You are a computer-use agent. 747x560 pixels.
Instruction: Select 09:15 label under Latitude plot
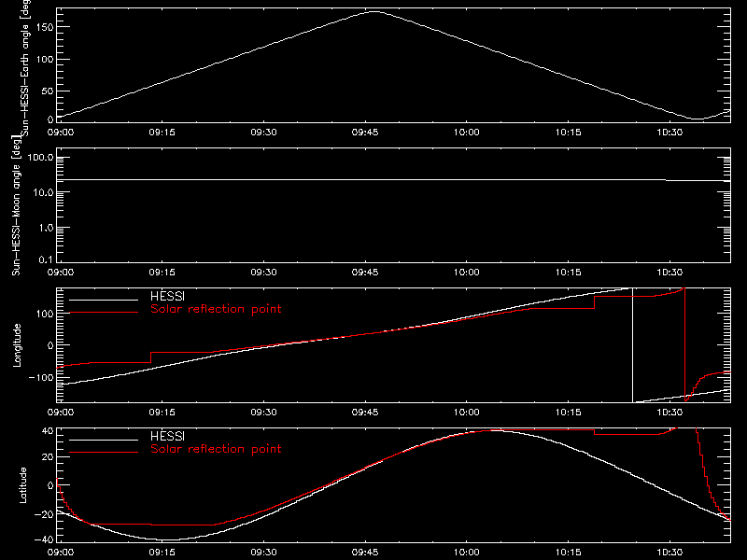pyautogui.click(x=162, y=552)
